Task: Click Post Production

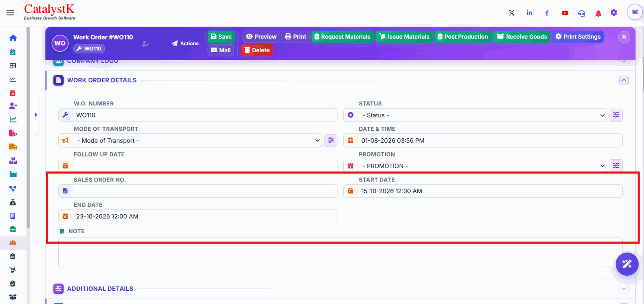Action: [463, 37]
